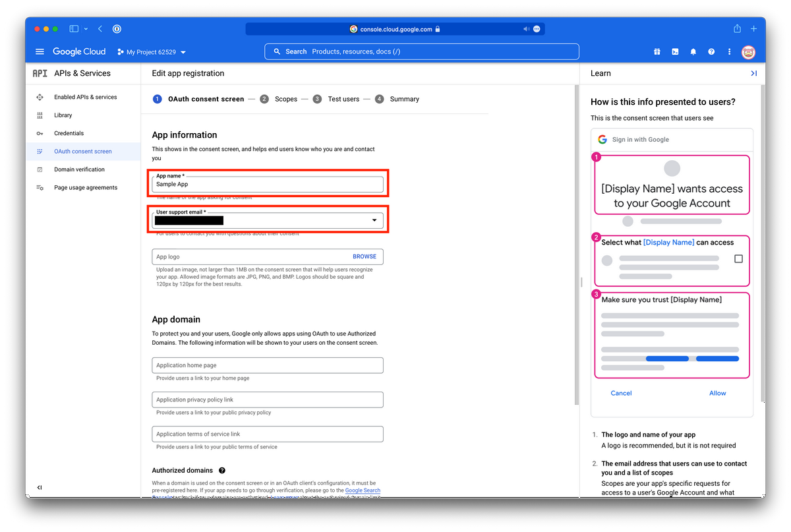791x532 pixels.
Task: Click the Page usage agreements icon
Action: tap(40, 188)
